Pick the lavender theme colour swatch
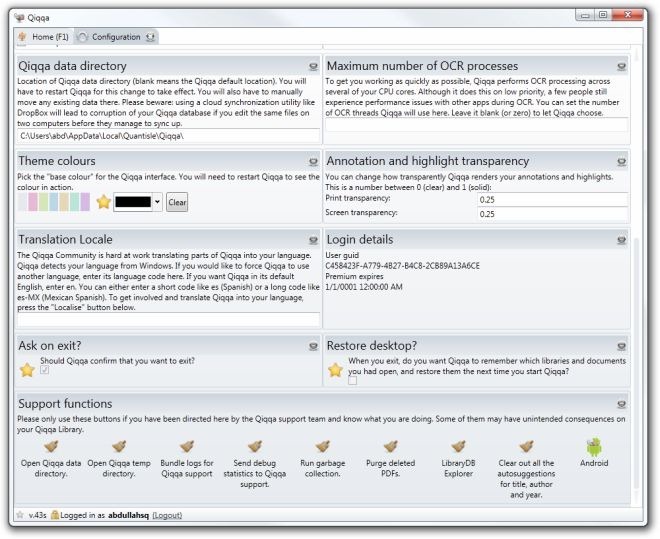660x539 pixels. click(85, 202)
